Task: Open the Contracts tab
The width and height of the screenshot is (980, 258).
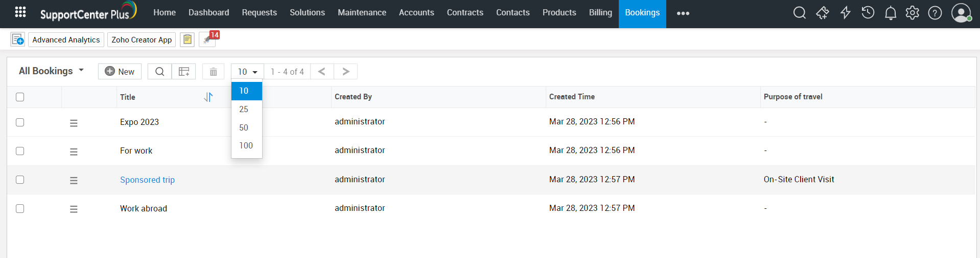Action: pyautogui.click(x=464, y=13)
